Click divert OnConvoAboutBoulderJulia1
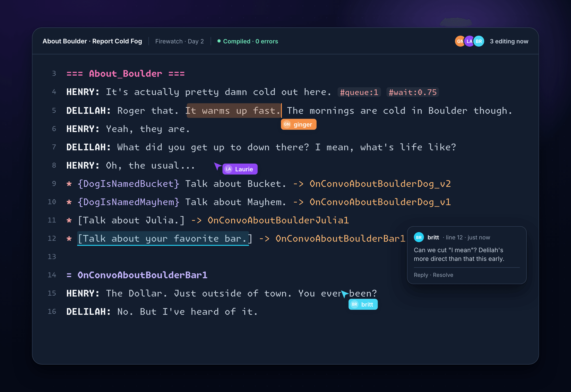 click(278, 220)
